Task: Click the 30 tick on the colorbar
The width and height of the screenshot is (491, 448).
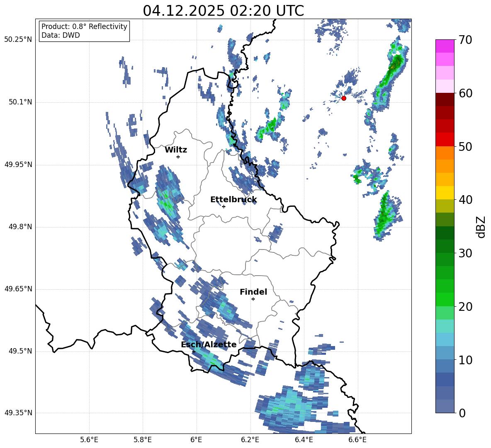Action: pos(465,253)
